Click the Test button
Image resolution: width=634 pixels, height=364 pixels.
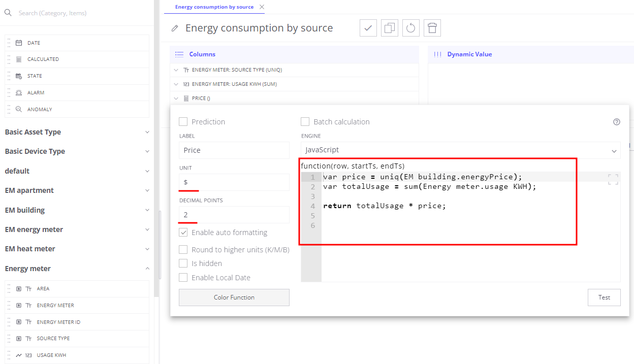pos(604,297)
